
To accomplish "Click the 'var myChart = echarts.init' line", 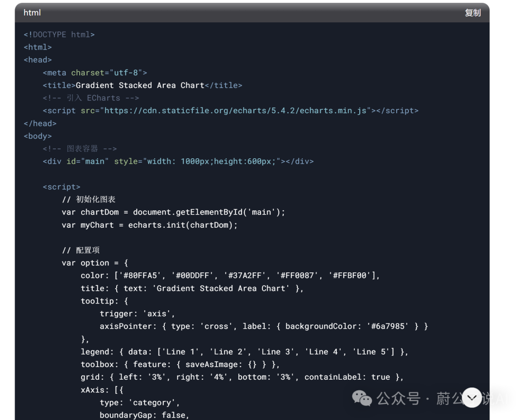I will [150, 225].
